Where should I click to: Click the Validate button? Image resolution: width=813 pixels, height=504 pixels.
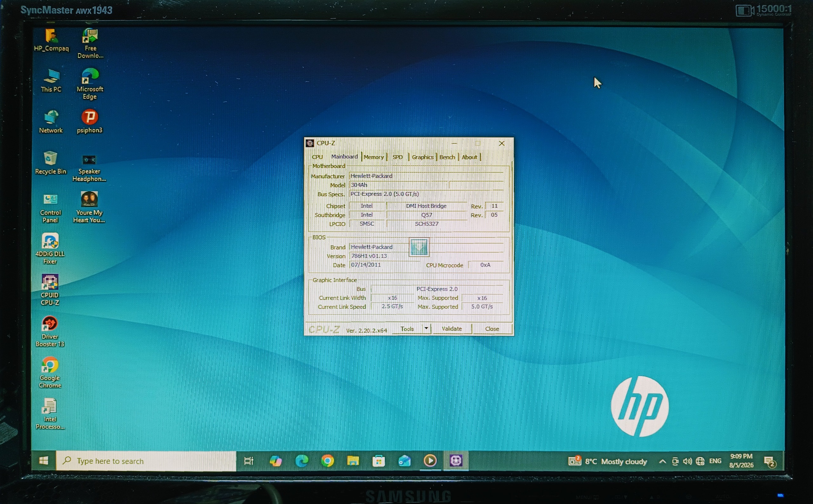pos(452,328)
